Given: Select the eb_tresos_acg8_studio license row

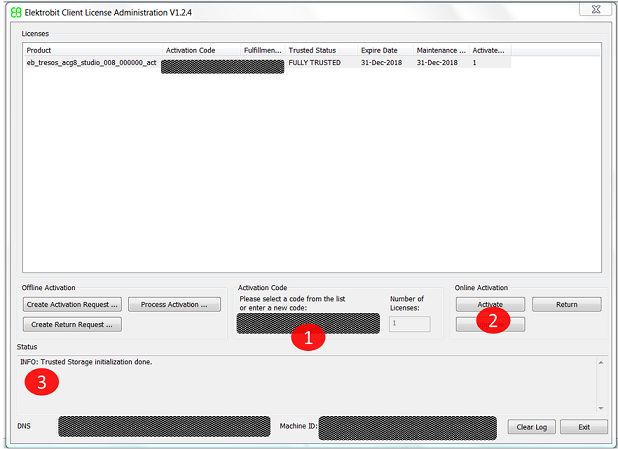Looking at the screenshot, I should point(268,63).
